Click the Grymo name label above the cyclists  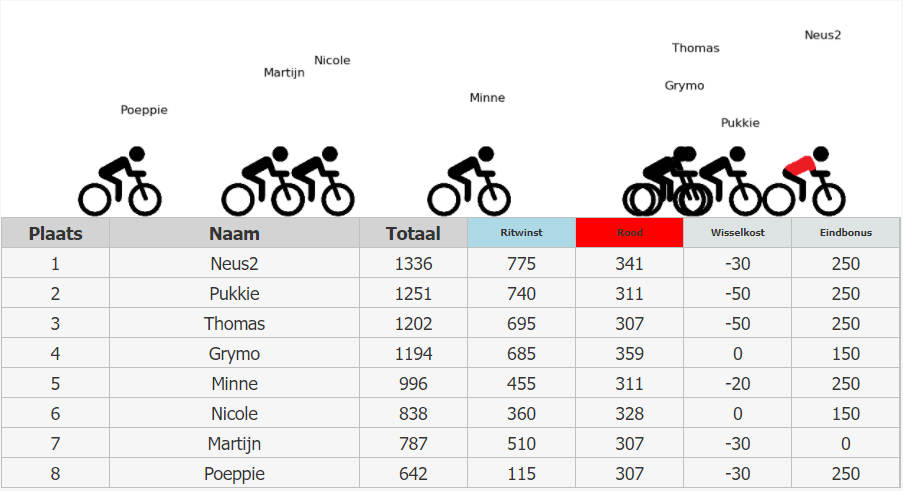(684, 86)
